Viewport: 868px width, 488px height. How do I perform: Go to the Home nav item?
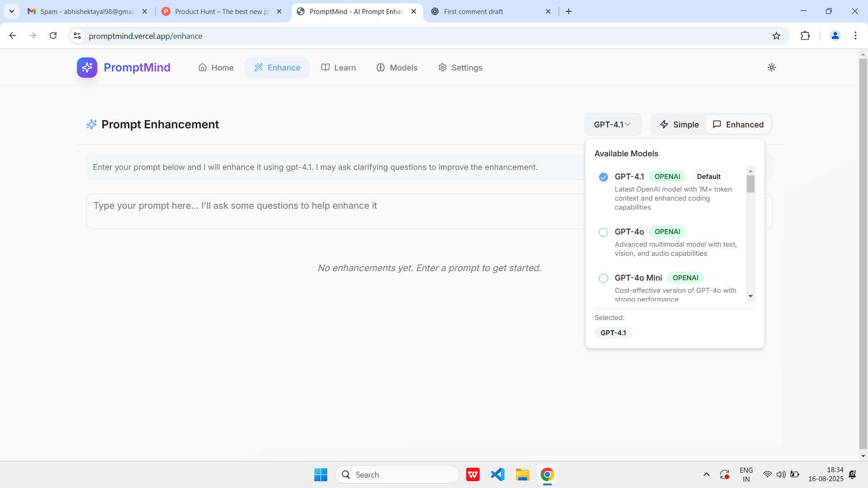point(216,67)
